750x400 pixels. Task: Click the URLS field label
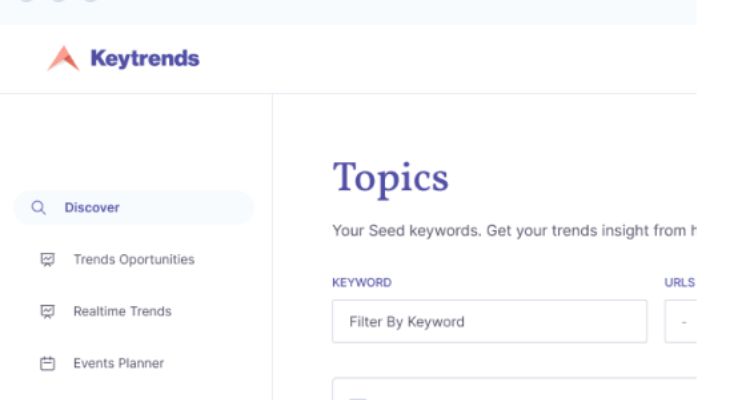point(679,283)
